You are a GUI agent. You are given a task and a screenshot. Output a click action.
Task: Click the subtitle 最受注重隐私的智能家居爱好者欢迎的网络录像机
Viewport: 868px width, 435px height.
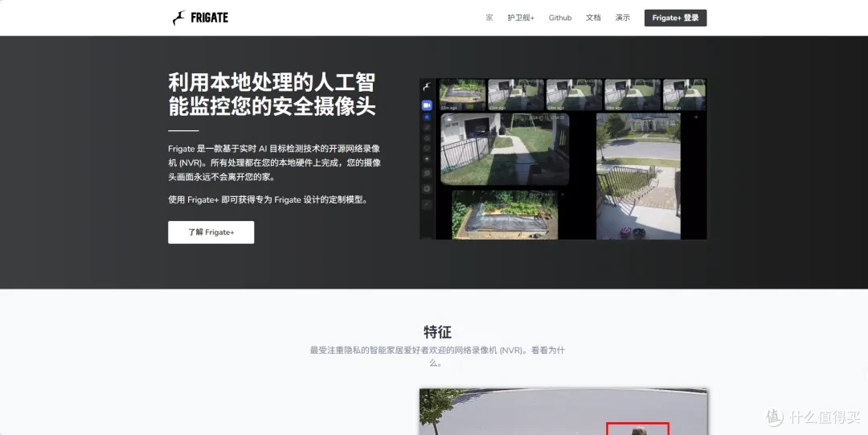437,357
